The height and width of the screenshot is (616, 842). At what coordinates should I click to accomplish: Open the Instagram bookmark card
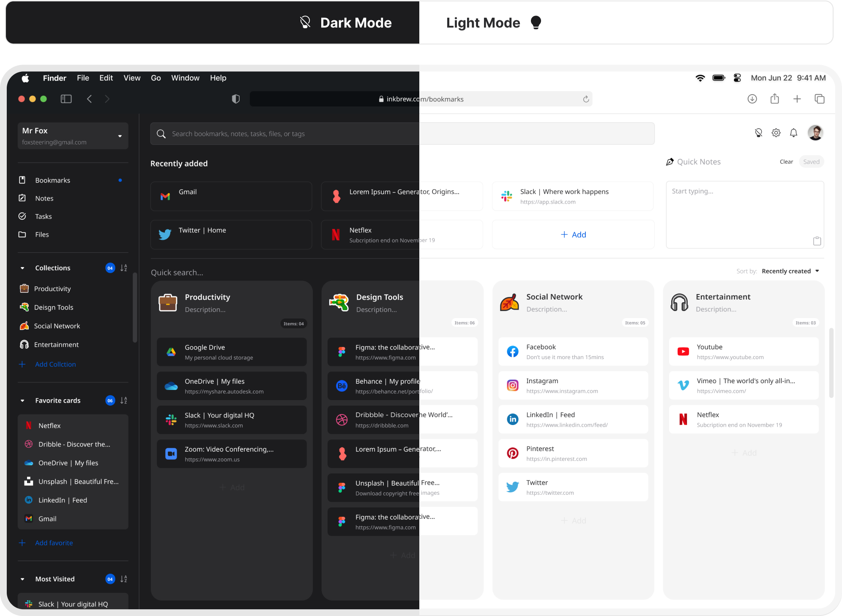(573, 385)
